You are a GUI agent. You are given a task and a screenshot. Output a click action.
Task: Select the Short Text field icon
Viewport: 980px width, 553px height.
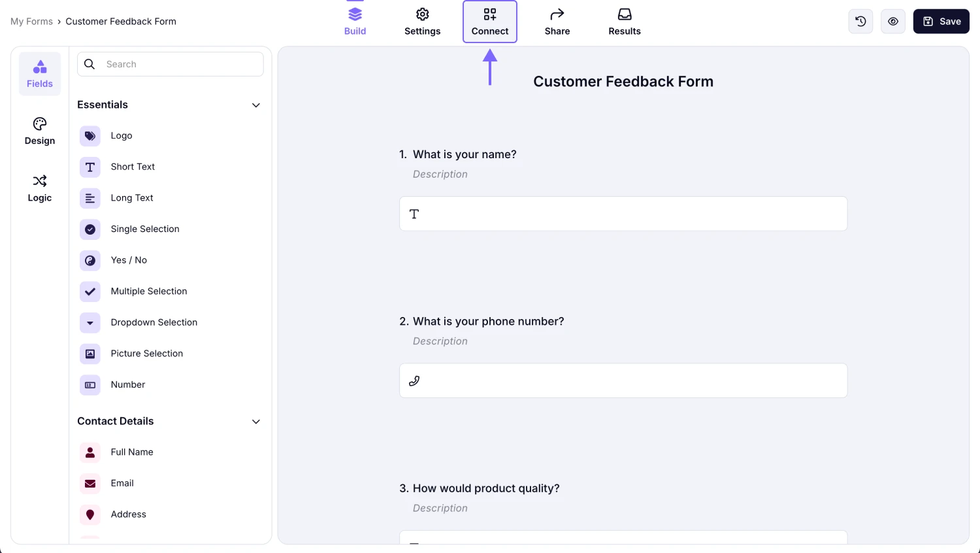90,167
